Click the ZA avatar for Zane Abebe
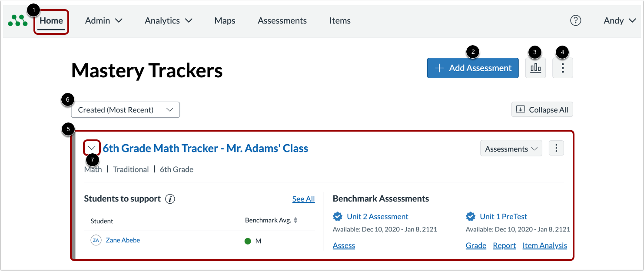This screenshot has width=644, height=271. [x=96, y=240]
